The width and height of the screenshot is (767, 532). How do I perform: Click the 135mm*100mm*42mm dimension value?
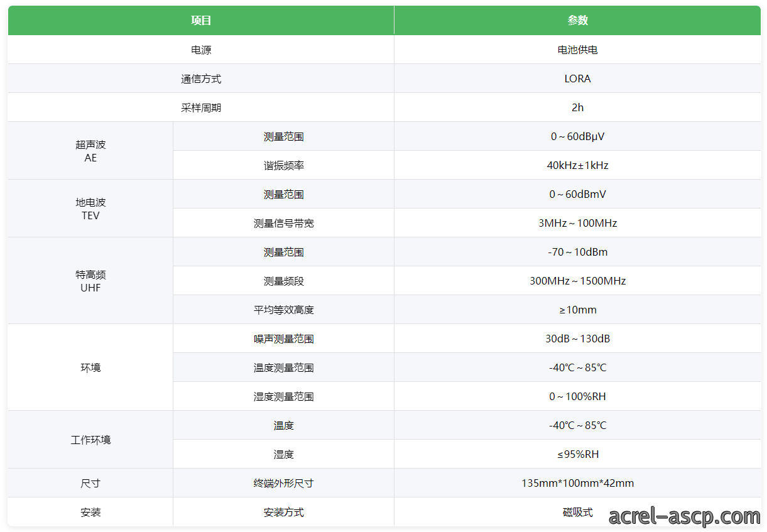(577, 483)
